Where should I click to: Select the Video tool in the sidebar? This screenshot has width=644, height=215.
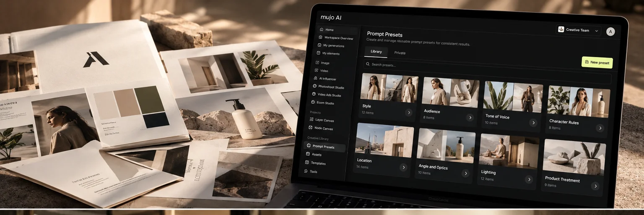[x=322, y=71]
